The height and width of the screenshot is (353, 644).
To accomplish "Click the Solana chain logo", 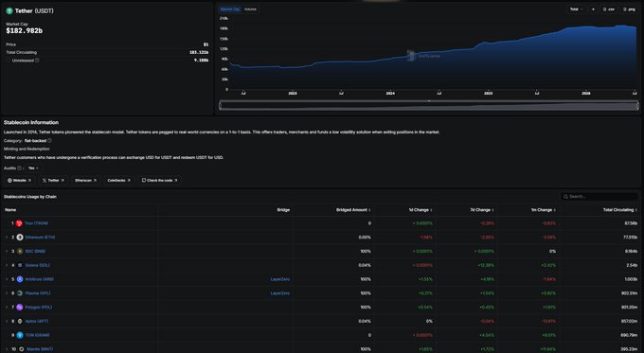I will click(x=20, y=265).
